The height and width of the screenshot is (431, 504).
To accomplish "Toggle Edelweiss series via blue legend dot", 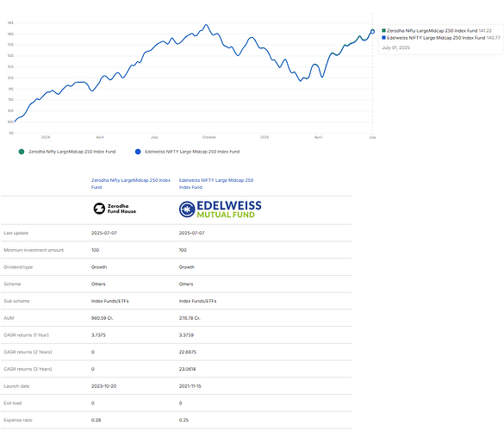I will [138, 152].
